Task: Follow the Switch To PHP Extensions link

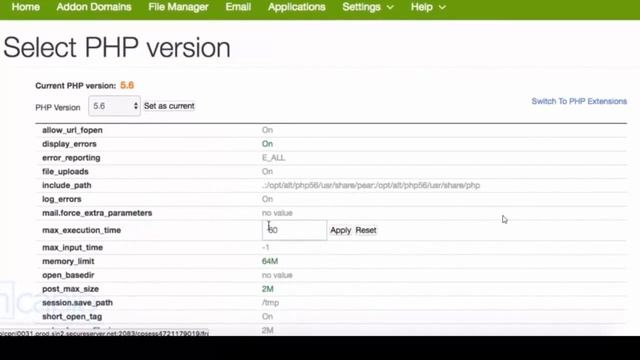Action: [579, 101]
